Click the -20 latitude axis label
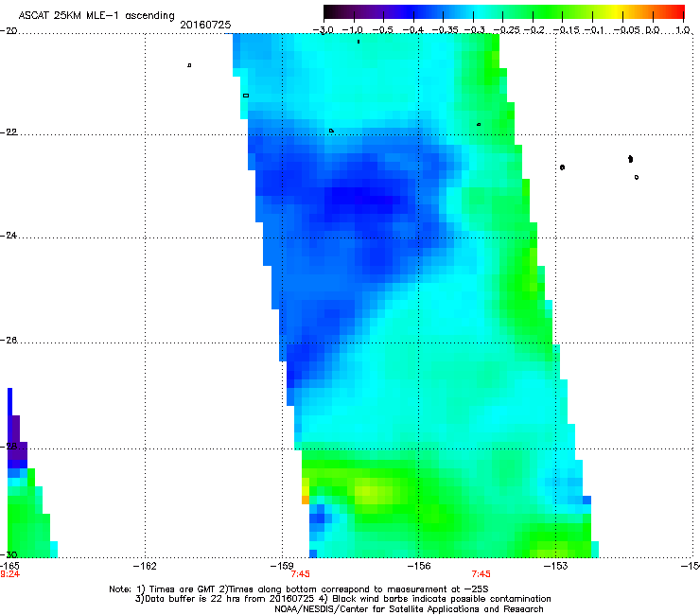The height and width of the screenshot is (615, 700). [9, 31]
